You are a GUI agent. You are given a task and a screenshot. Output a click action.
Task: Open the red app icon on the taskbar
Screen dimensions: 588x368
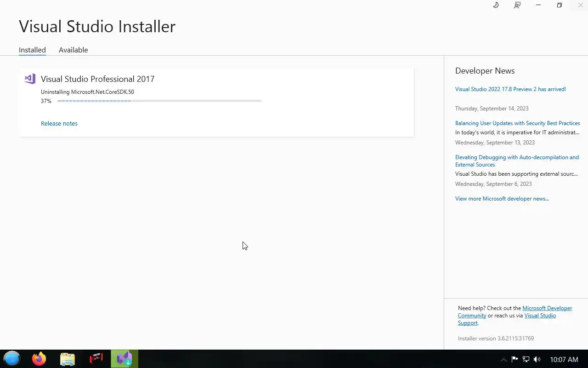click(x=96, y=358)
